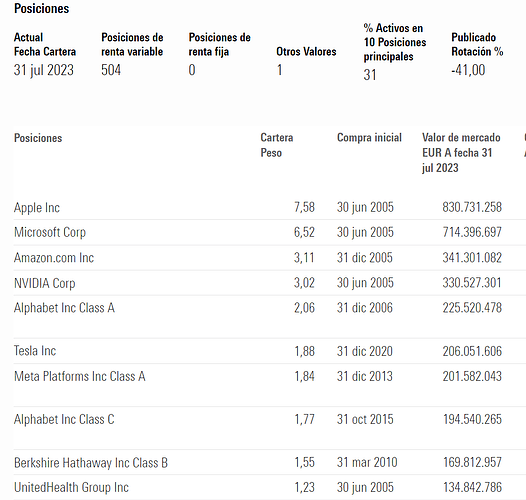Select Alphabet C purchase date 31 oct 2015
The width and height of the screenshot is (526, 500).
pos(365,419)
